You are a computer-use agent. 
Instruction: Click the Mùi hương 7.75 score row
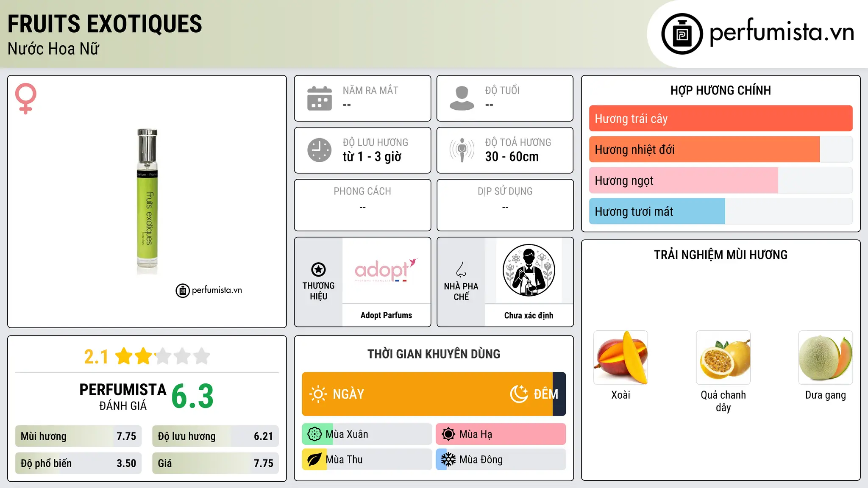point(78,436)
